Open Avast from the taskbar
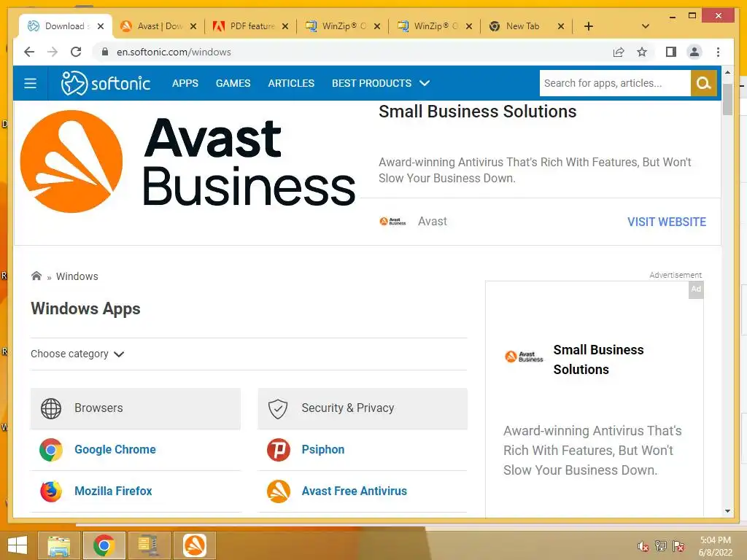The height and width of the screenshot is (560, 747). pyautogui.click(x=195, y=545)
